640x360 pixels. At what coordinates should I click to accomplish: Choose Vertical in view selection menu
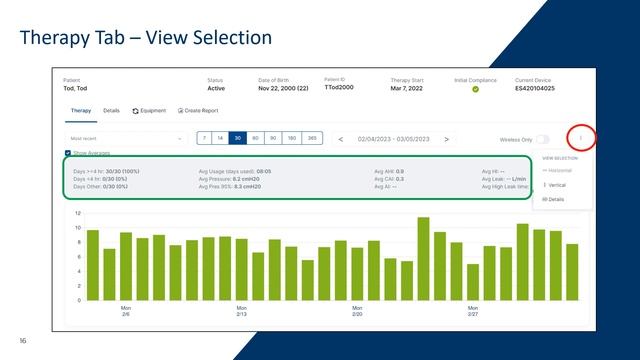[x=554, y=185]
